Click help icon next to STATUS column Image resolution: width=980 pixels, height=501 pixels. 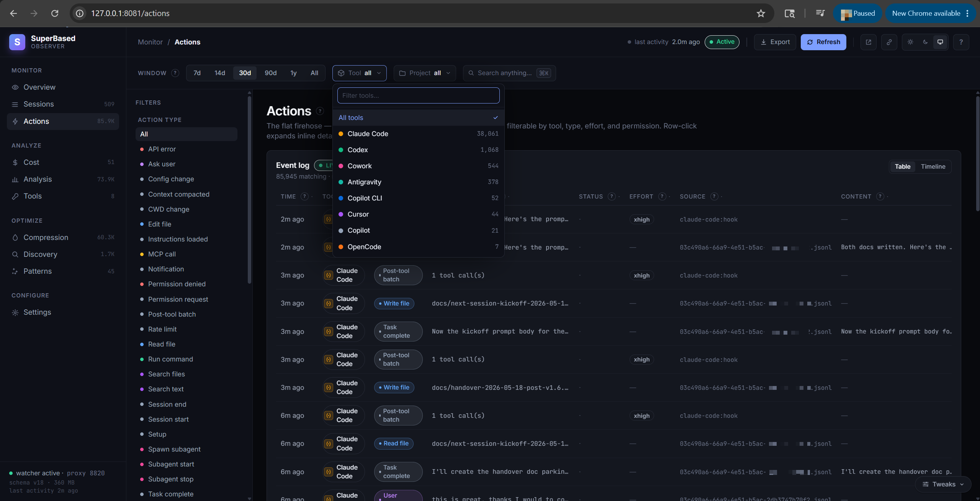[612, 197]
